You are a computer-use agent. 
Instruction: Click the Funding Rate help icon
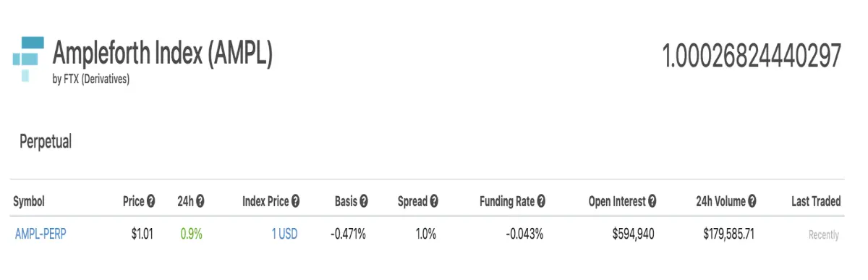click(x=541, y=202)
